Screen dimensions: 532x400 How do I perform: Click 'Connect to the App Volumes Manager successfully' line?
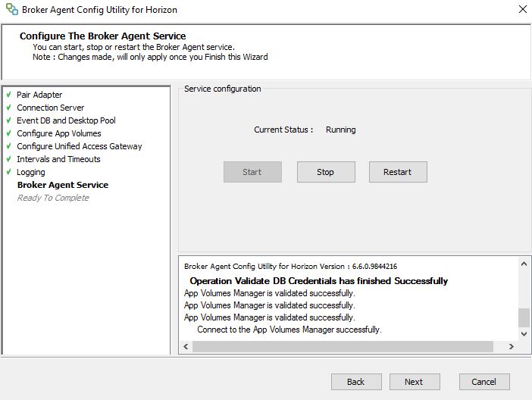pyautogui.click(x=289, y=330)
